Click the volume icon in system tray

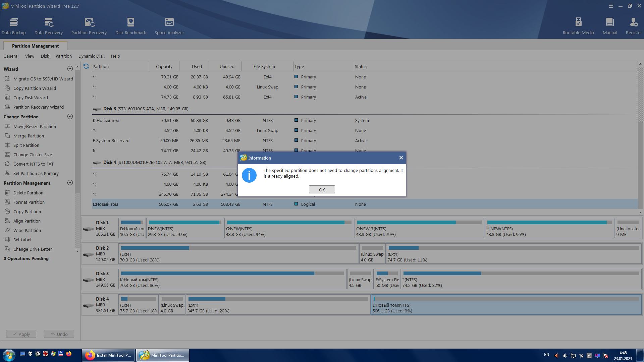[565, 355]
